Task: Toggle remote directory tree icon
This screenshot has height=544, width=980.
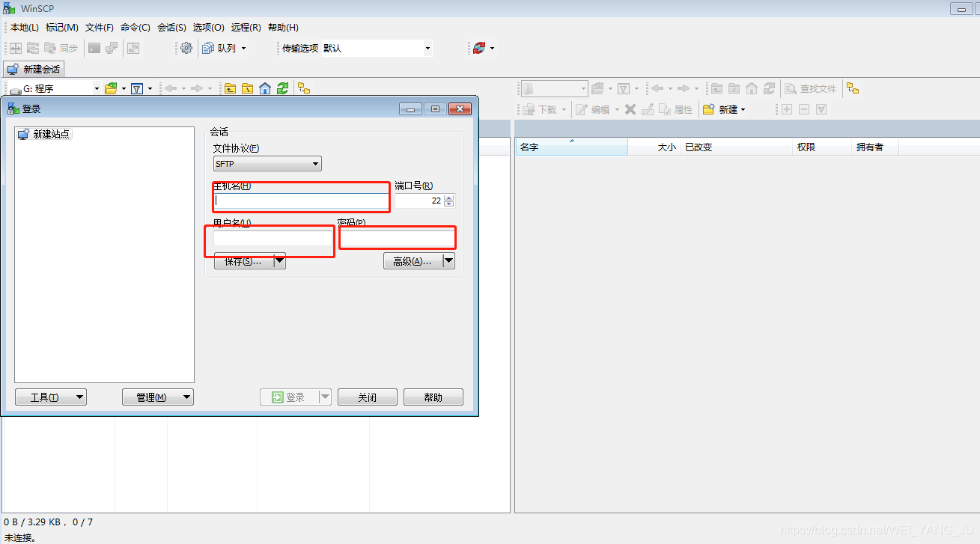Action: (852, 88)
